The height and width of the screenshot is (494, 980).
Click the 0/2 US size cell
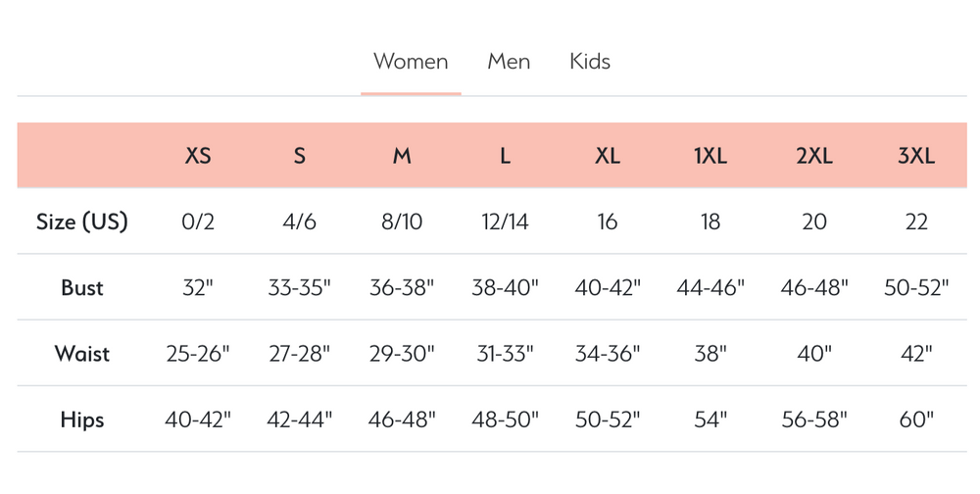click(198, 222)
